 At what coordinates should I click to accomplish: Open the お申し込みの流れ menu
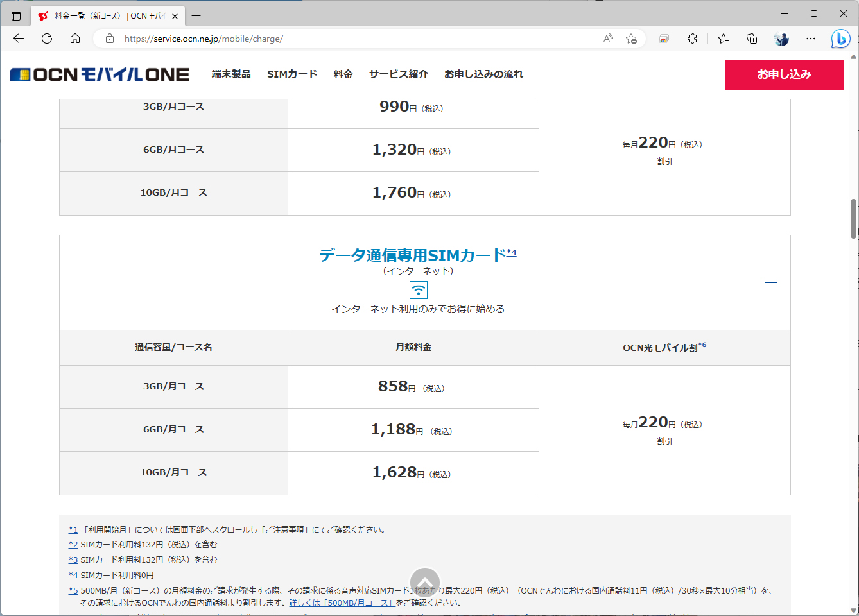(x=484, y=74)
